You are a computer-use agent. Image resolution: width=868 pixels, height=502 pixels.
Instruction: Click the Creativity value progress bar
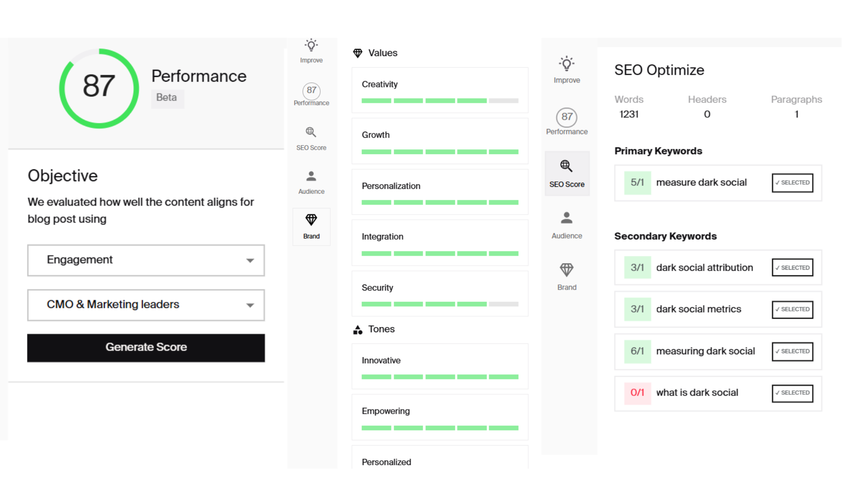[x=440, y=101]
